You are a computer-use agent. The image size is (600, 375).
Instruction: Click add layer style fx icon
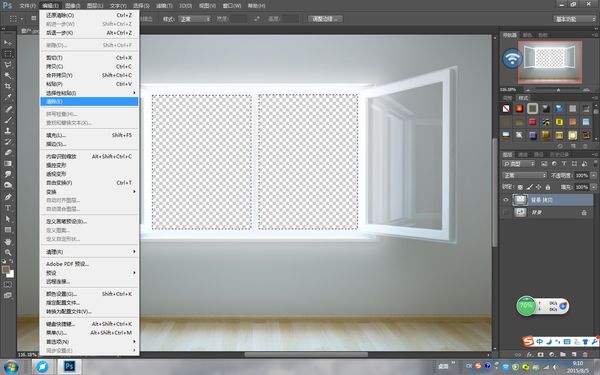click(x=530, y=355)
